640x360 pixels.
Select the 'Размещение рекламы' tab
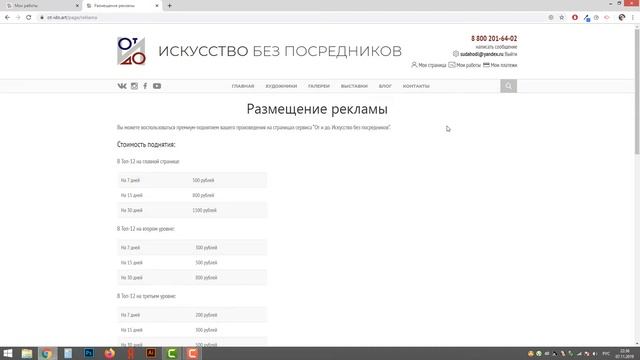[122, 6]
